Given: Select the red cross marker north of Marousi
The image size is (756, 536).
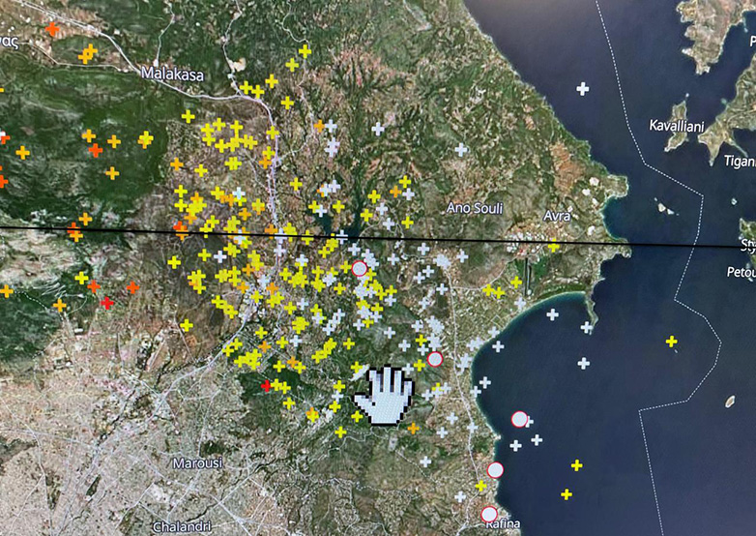Looking at the screenshot, I should point(268,386).
